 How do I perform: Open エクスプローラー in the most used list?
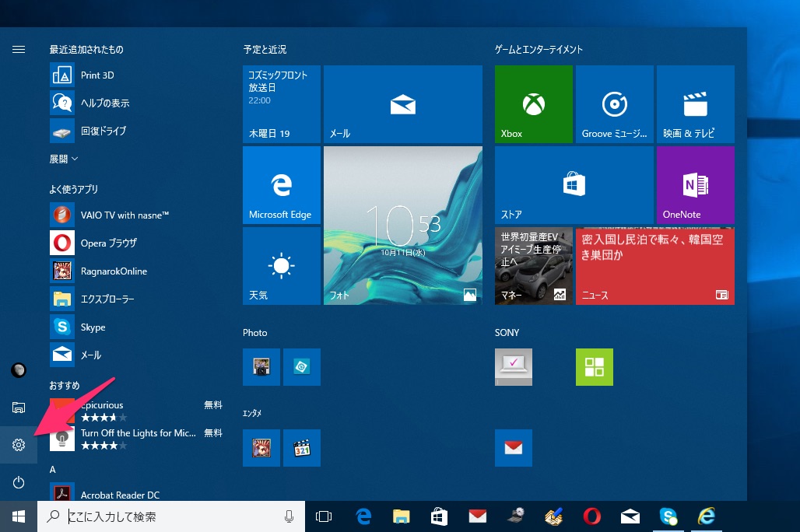[x=135, y=299]
